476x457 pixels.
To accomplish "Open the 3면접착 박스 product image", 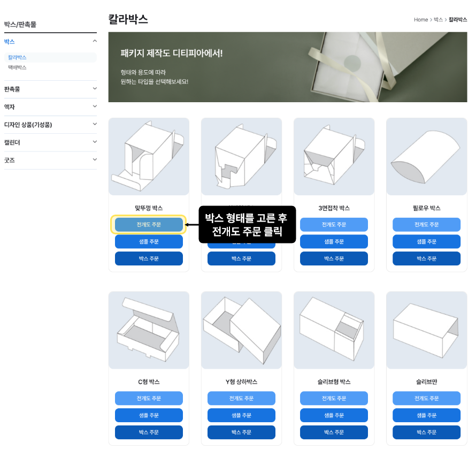I will click(x=334, y=156).
